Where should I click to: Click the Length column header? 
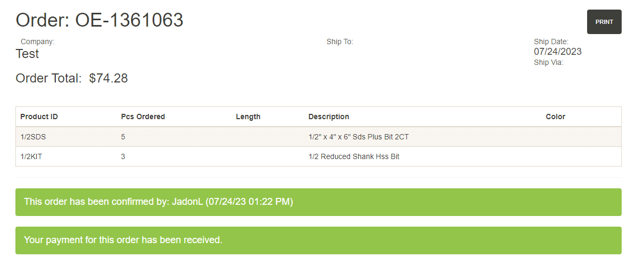[x=248, y=117]
